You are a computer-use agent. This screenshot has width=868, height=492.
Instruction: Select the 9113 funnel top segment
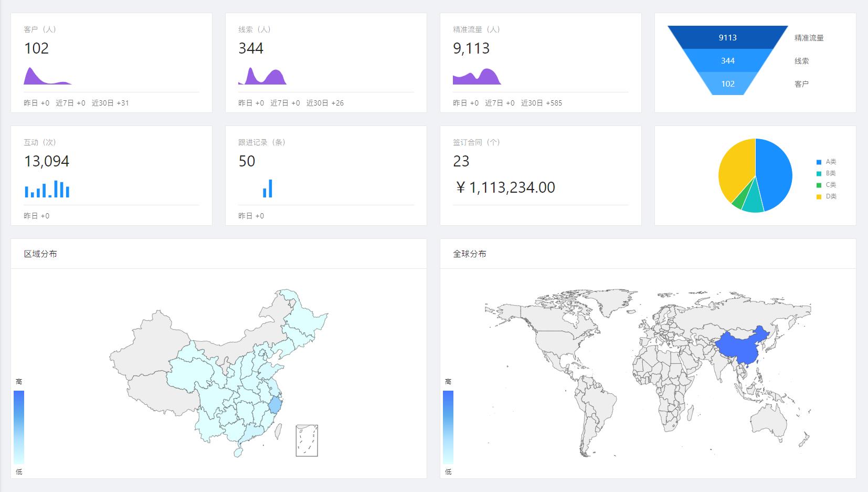[x=727, y=37]
